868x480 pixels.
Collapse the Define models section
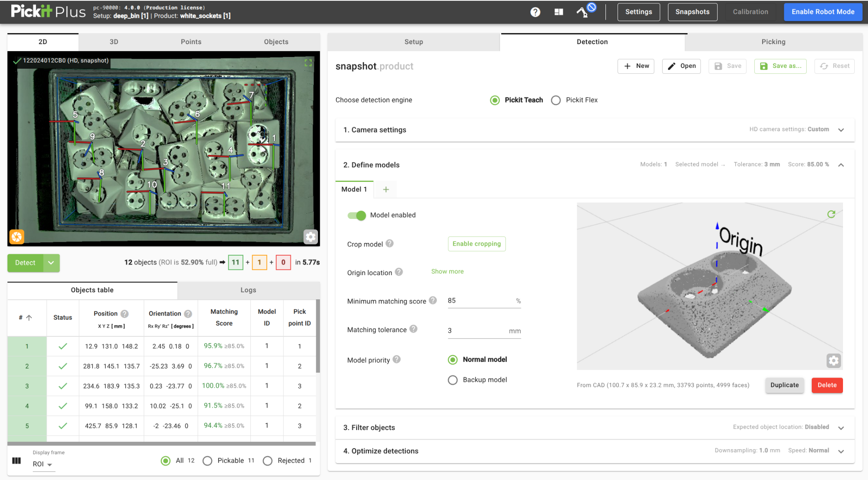pyautogui.click(x=841, y=164)
